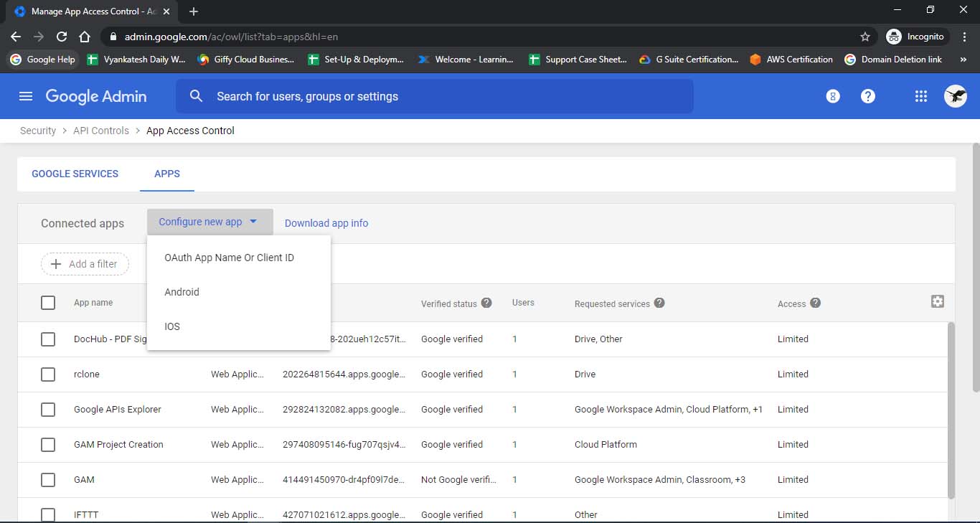Open Domain Deletion link bookmark
Image resolution: width=980 pixels, height=523 pixels.
(893, 60)
